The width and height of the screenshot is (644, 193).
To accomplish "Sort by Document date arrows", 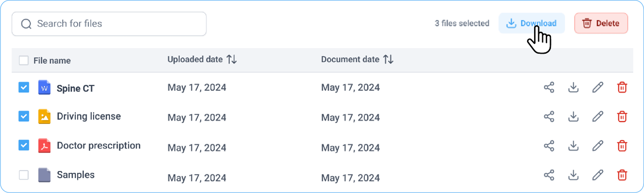I will 388,59.
